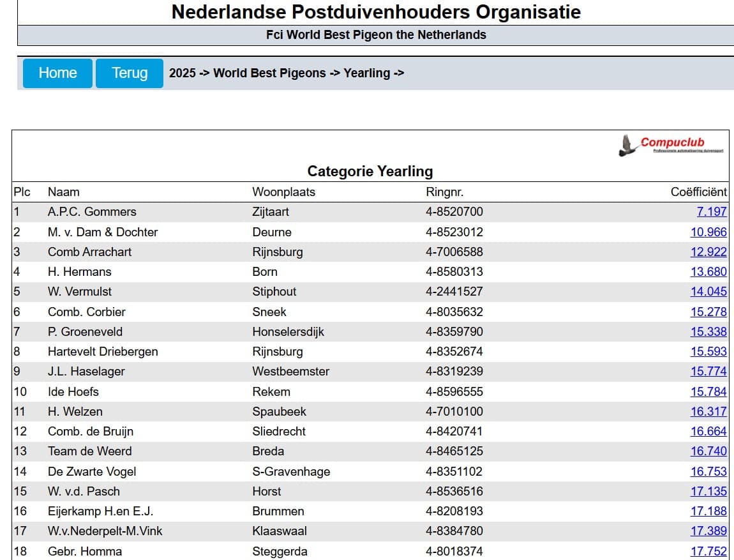This screenshot has height=560, width=734.
Task: Select Eijerkamp's 17.188 coefficient
Action: point(708,511)
